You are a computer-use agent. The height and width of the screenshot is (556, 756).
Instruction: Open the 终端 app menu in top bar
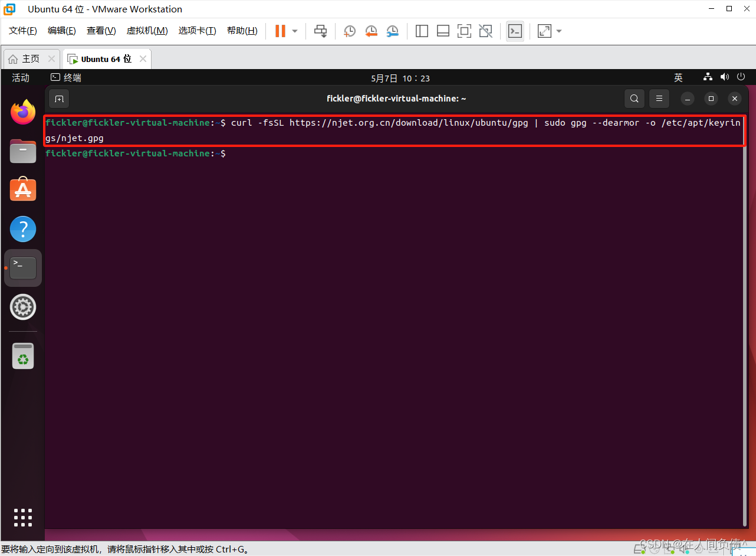coord(66,78)
